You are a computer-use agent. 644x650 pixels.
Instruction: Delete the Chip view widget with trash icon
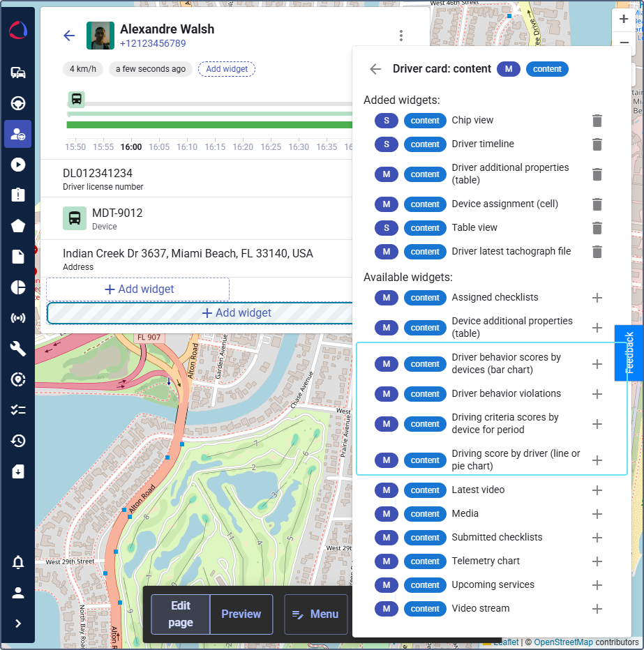[597, 120]
